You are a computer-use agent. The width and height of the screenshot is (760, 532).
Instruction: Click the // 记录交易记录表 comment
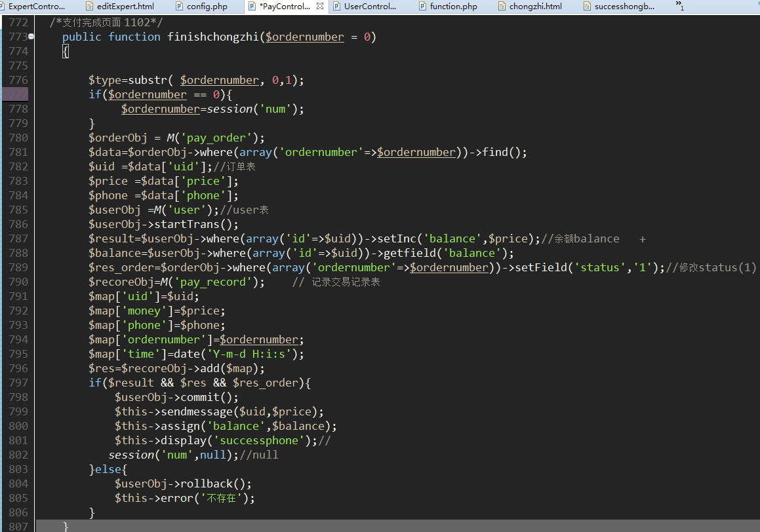click(x=336, y=282)
